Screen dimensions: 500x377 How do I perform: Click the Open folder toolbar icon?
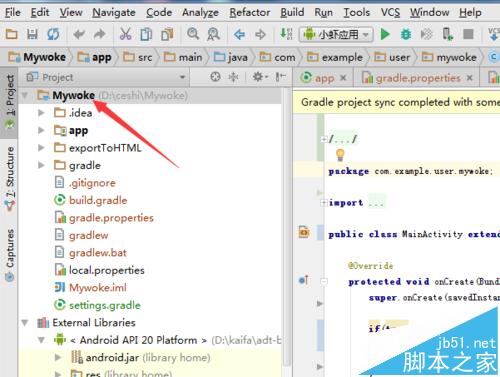coord(11,34)
